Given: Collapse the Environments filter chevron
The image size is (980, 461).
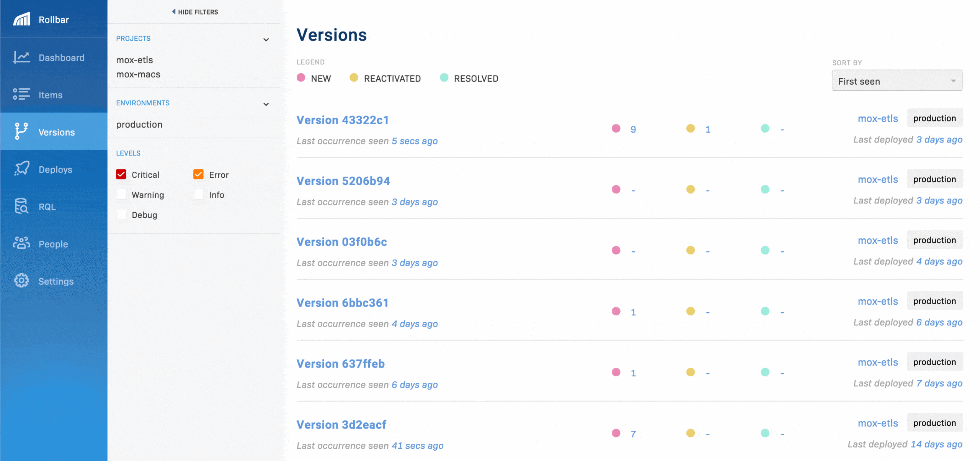Looking at the screenshot, I should pos(266,104).
